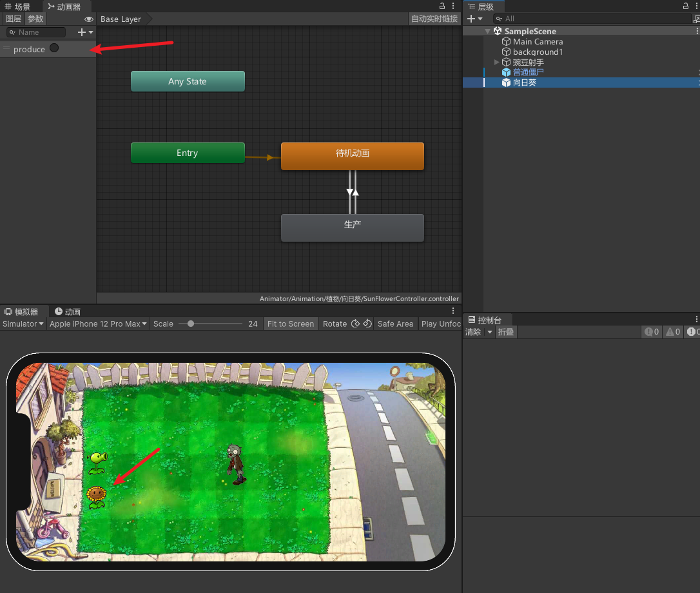Image resolution: width=700 pixels, height=593 pixels.
Task: Open the Simulator view mode dropdown
Action: click(x=23, y=324)
